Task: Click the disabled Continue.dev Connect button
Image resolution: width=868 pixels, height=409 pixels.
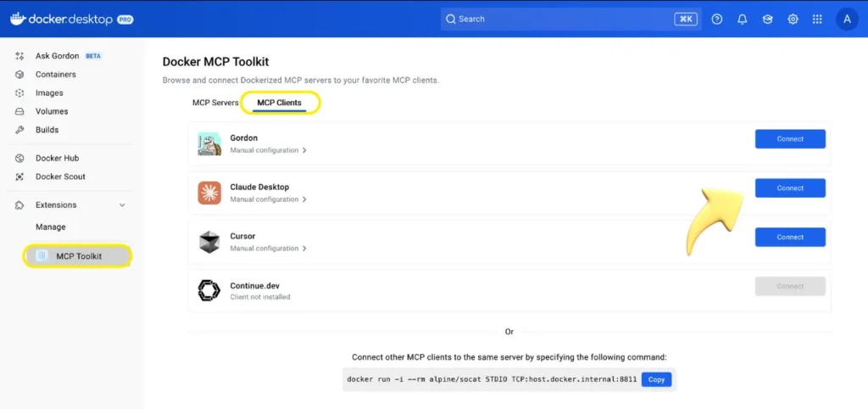Action: [790, 286]
